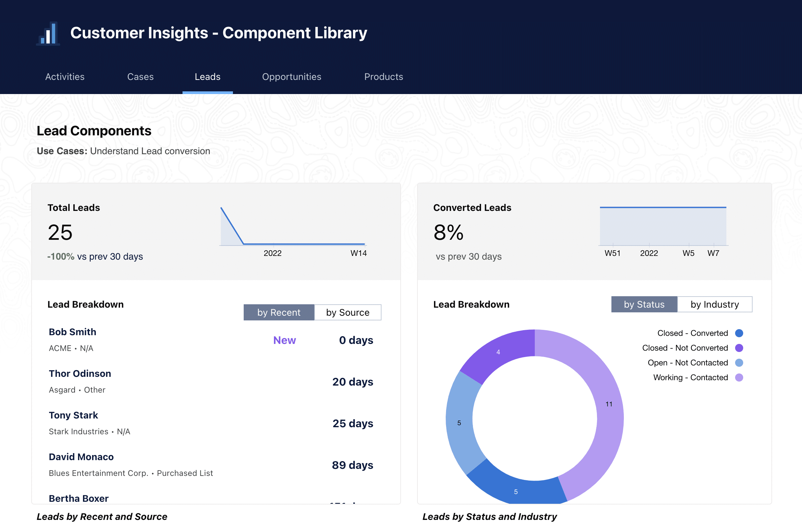Viewport: 802px width, 532px height.
Task: Open the Products tab
Action: [x=383, y=77]
